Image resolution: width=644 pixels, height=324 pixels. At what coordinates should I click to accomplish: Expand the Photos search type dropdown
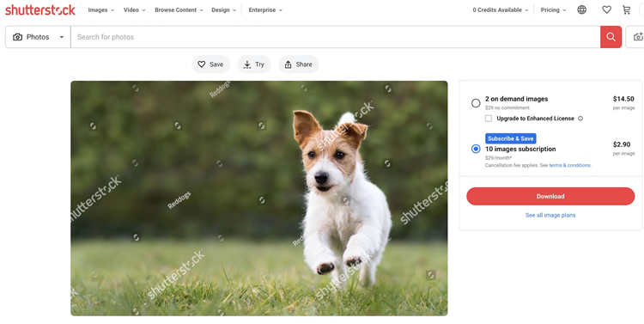pyautogui.click(x=38, y=37)
